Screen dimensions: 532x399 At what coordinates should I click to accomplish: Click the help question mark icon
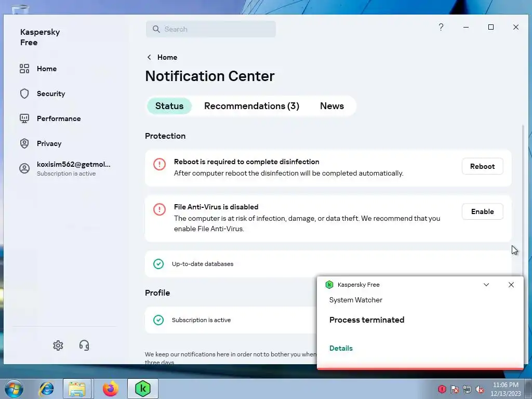pos(441,27)
